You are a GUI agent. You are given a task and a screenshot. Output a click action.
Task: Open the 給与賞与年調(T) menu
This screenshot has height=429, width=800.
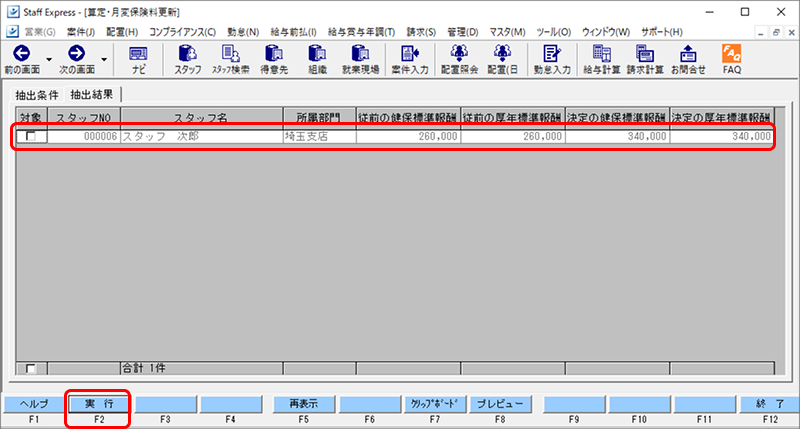pyautogui.click(x=361, y=32)
